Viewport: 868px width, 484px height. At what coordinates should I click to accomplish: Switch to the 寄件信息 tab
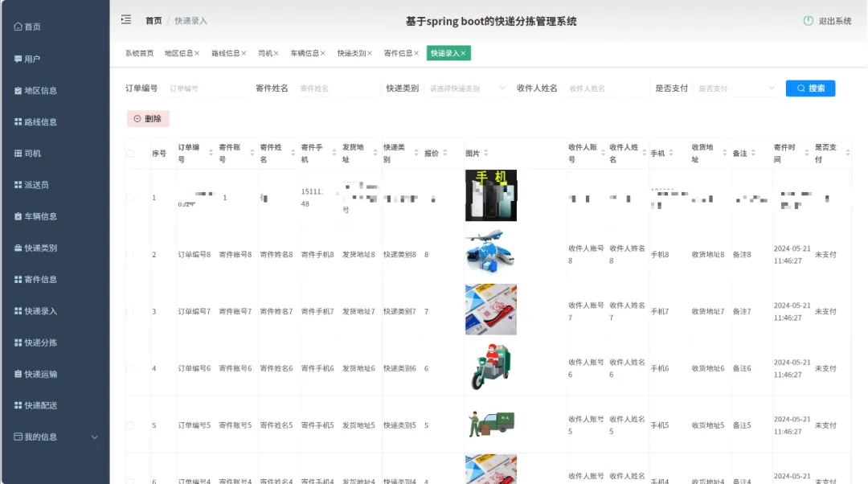pos(398,53)
